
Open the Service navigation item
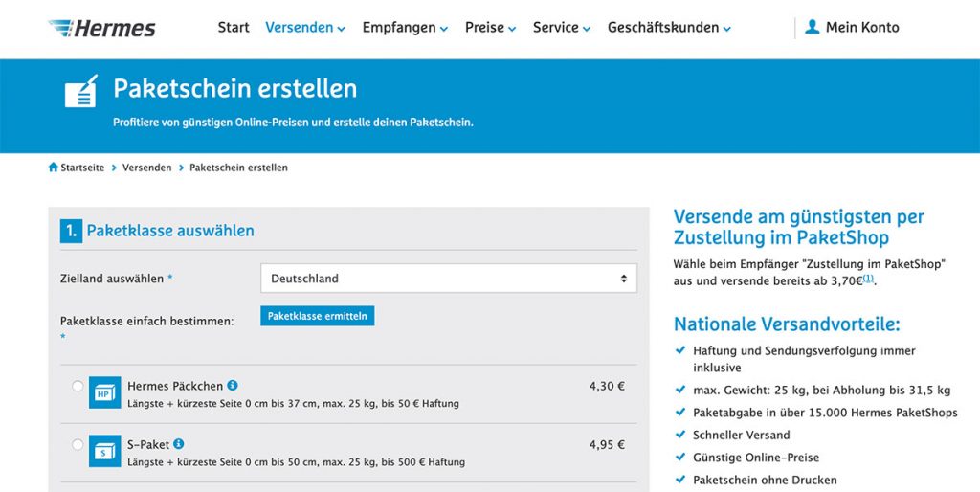tap(556, 28)
